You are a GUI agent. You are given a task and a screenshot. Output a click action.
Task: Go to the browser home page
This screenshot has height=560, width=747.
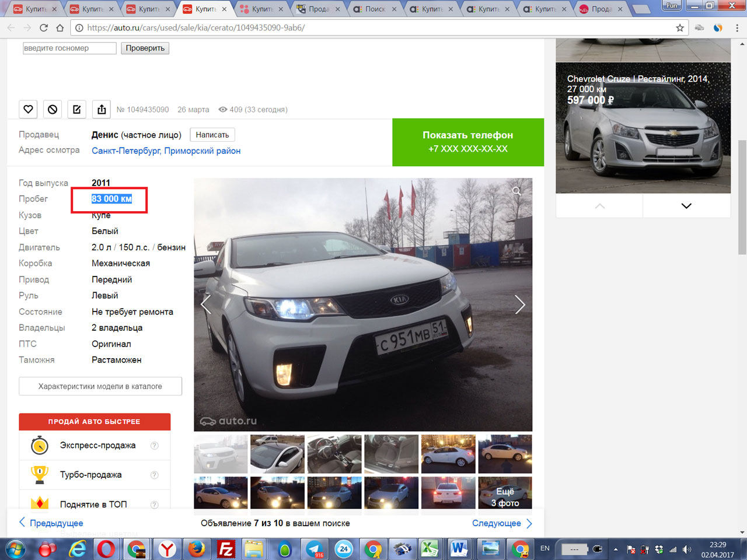point(60,27)
